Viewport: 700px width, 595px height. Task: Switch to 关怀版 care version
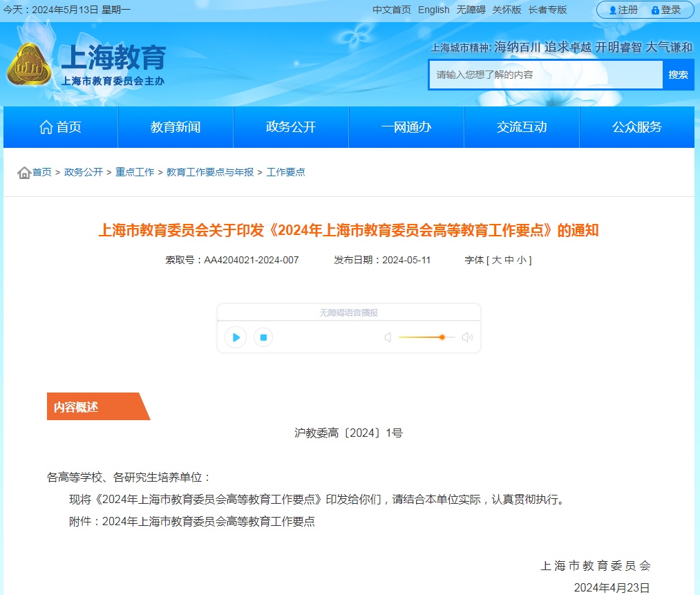point(507,10)
